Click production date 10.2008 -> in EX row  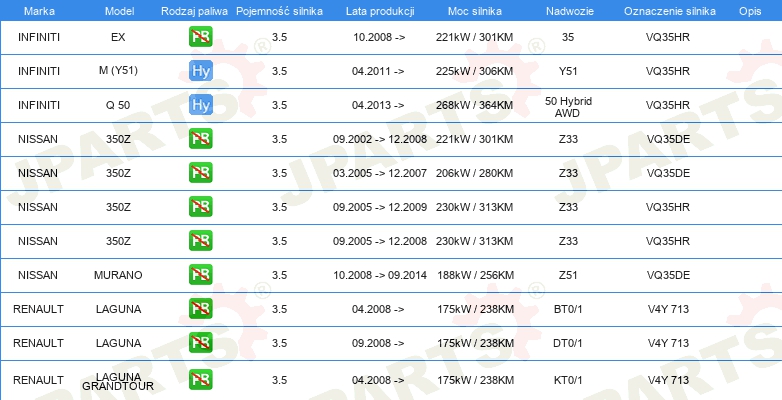[x=379, y=37]
